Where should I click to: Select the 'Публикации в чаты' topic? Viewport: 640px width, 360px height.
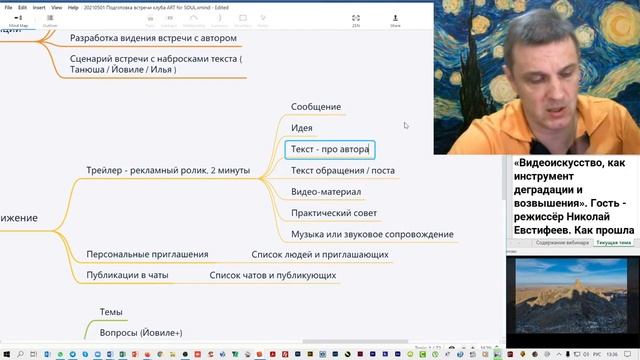point(127,275)
